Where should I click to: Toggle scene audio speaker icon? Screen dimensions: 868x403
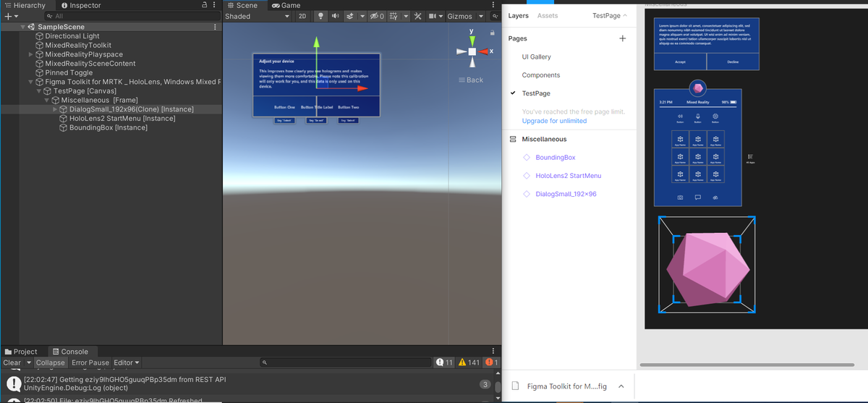[336, 16]
